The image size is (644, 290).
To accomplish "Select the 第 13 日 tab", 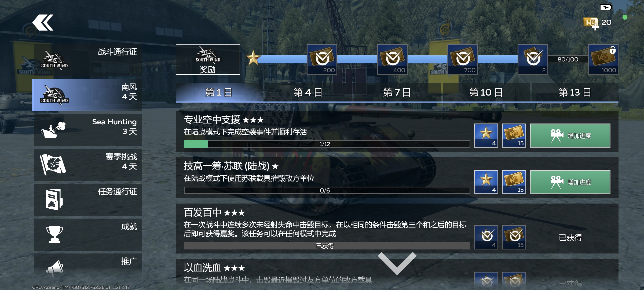I will pyautogui.click(x=575, y=92).
